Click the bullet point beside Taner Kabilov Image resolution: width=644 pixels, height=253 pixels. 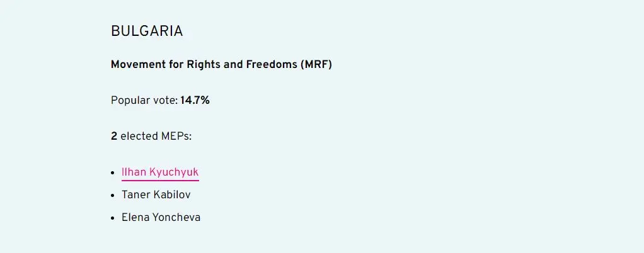pyautogui.click(x=113, y=195)
